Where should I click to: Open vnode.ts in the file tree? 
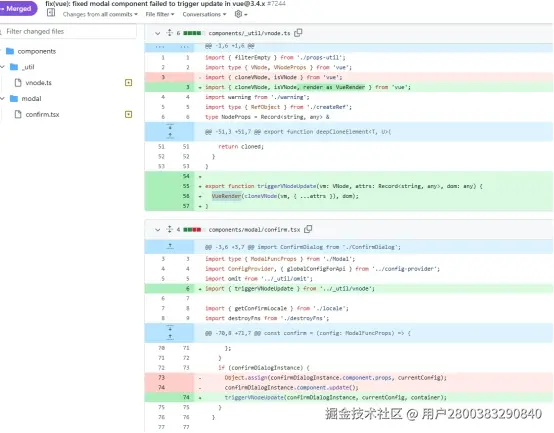pos(39,83)
